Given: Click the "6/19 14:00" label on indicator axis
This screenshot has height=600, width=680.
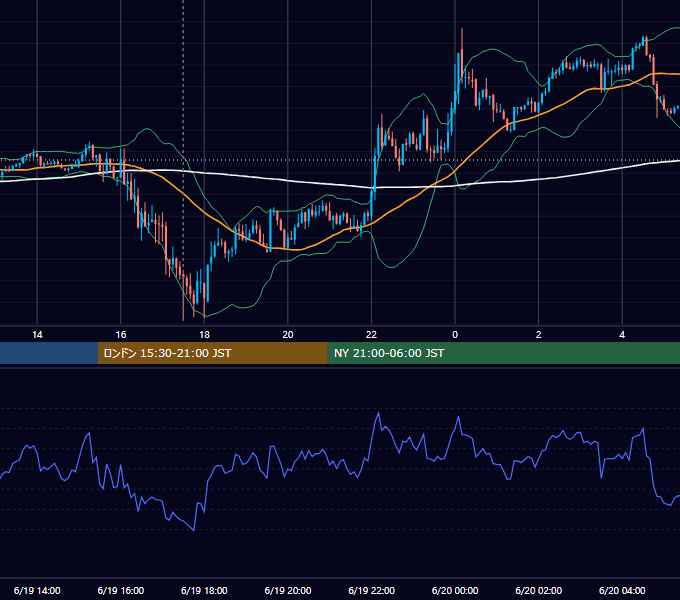Looking at the screenshot, I should click(37, 590).
